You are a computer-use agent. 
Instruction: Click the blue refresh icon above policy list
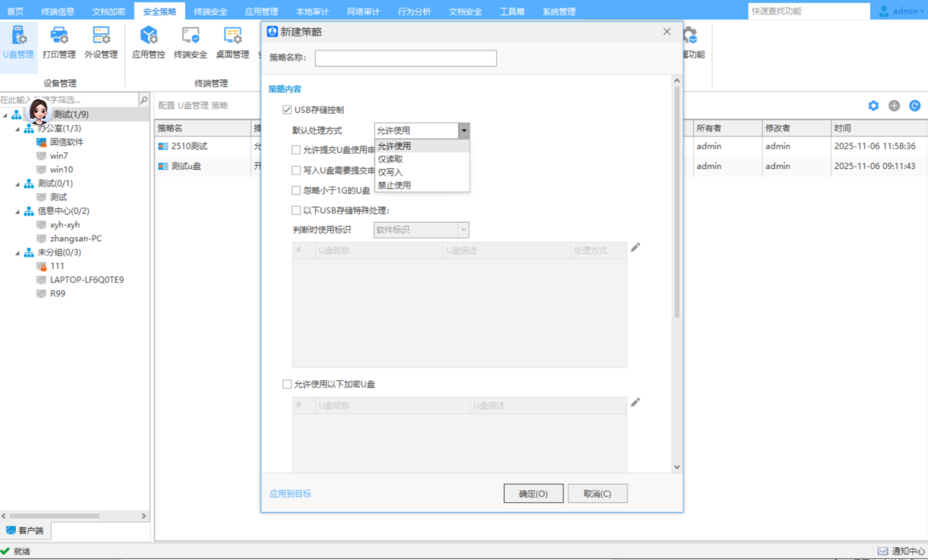914,106
